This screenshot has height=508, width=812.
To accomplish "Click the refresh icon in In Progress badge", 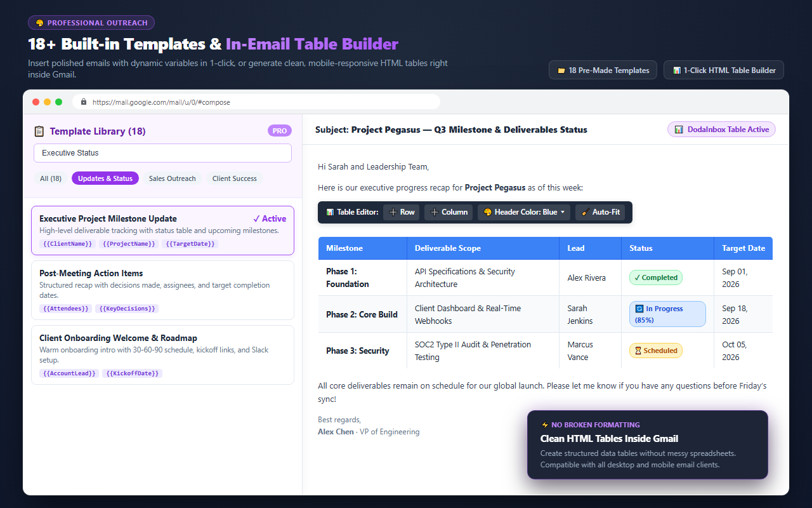I will click(x=639, y=309).
